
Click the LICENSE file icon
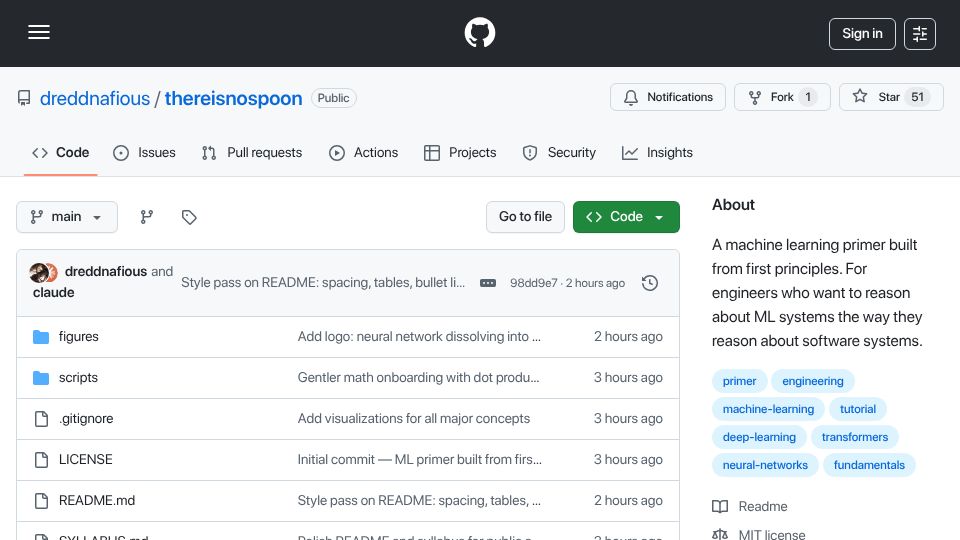coord(41,460)
